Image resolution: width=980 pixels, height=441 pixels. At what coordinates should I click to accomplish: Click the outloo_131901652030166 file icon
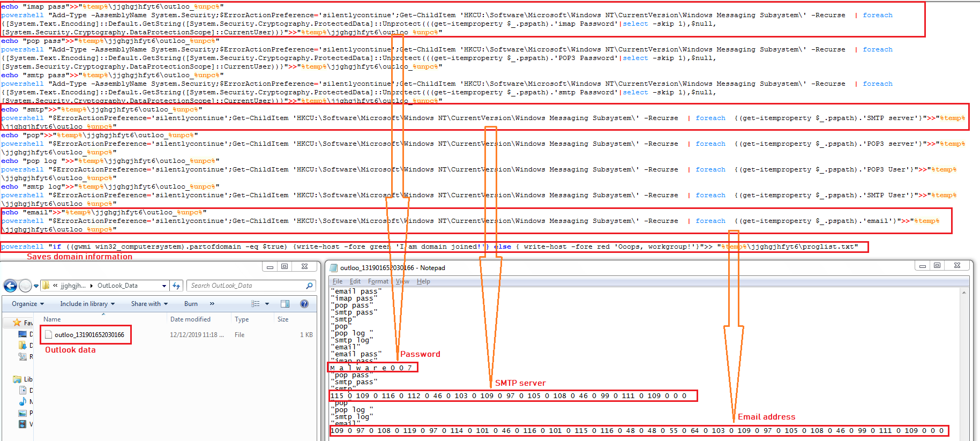[49, 334]
